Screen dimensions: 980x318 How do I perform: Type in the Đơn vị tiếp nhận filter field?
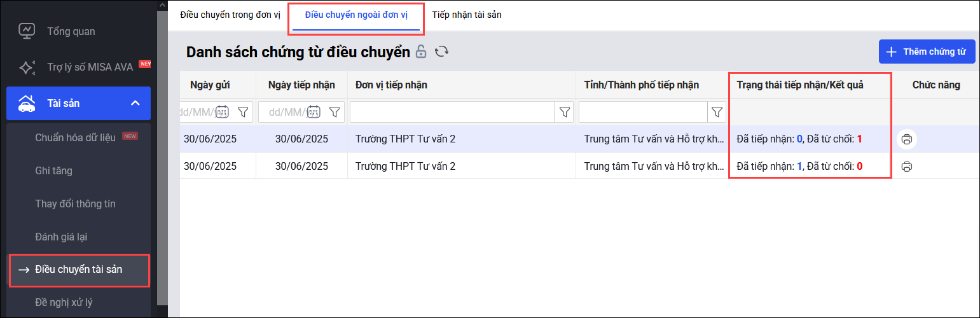[452, 112]
